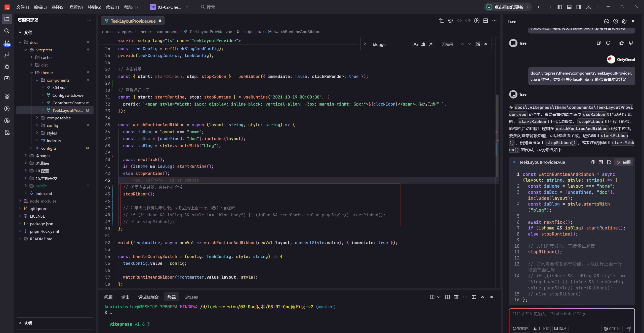Viewport: 644px width, 333px height.
Task: Toggle whole word matching in find widget
Action: click(x=423, y=44)
